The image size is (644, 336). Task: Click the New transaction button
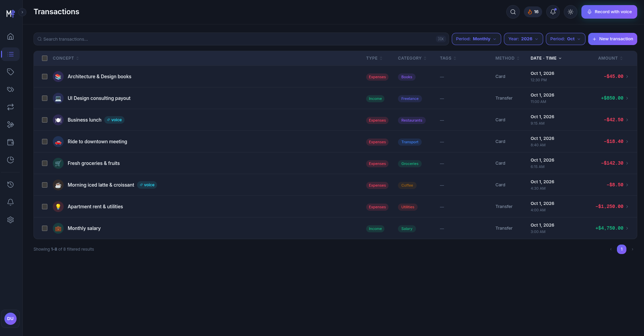pyautogui.click(x=613, y=39)
